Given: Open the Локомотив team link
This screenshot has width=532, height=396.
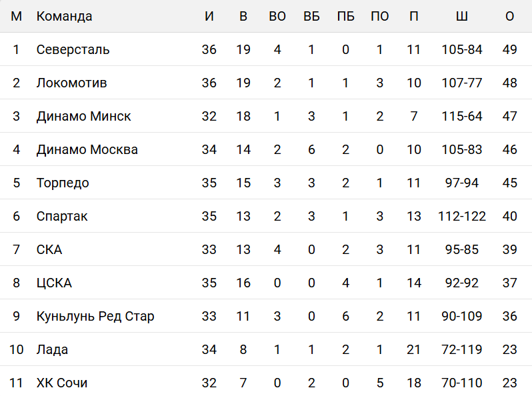Looking at the screenshot, I should [x=72, y=83].
